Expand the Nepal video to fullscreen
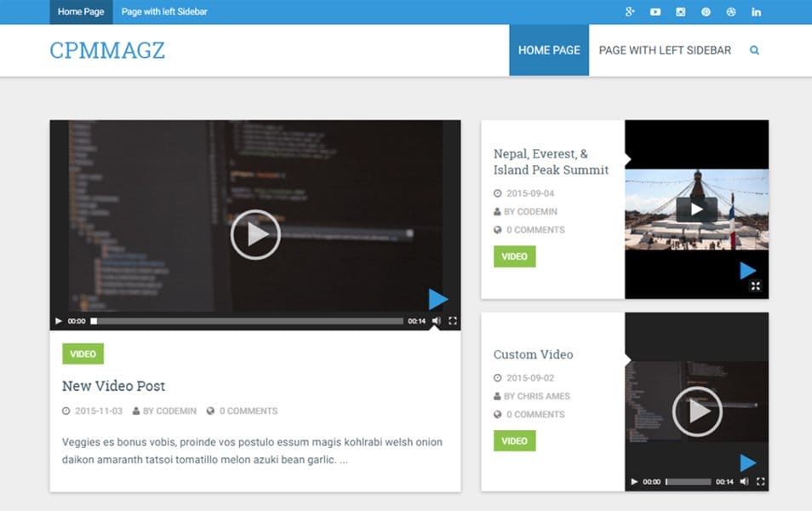 [755, 286]
